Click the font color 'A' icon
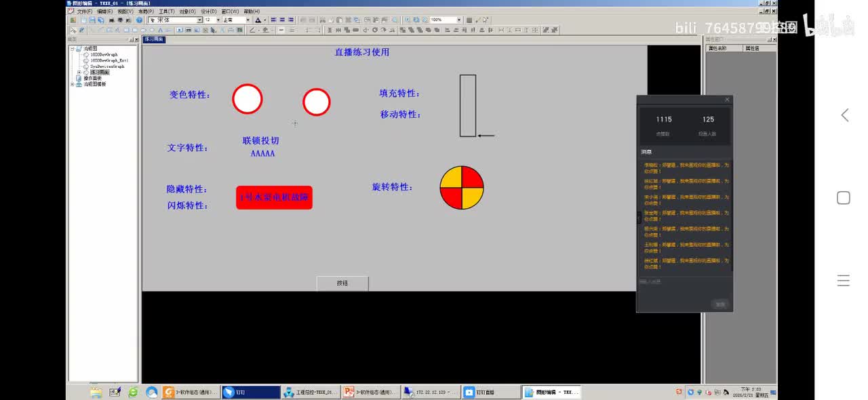The width and height of the screenshot is (868, 400). (258, 20)
